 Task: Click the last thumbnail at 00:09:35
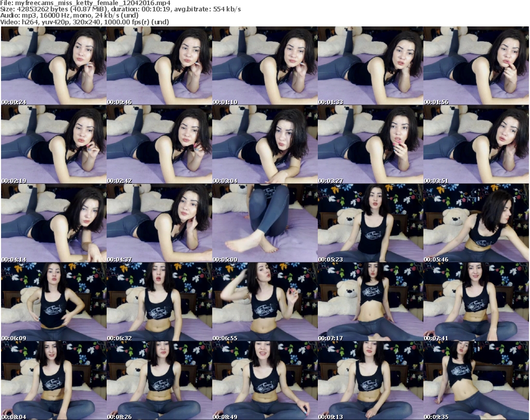point(476,381)
